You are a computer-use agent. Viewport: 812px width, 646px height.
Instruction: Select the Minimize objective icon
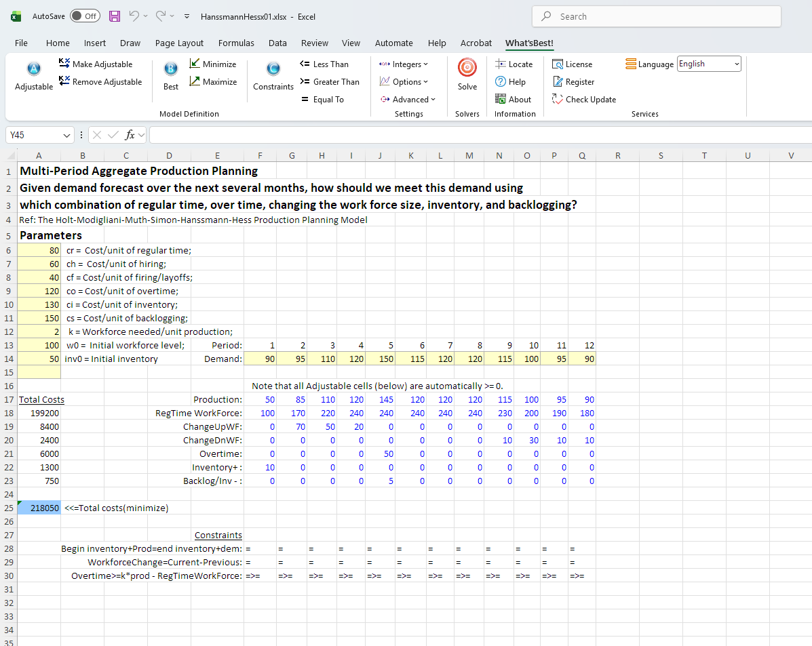coord(194,64)
